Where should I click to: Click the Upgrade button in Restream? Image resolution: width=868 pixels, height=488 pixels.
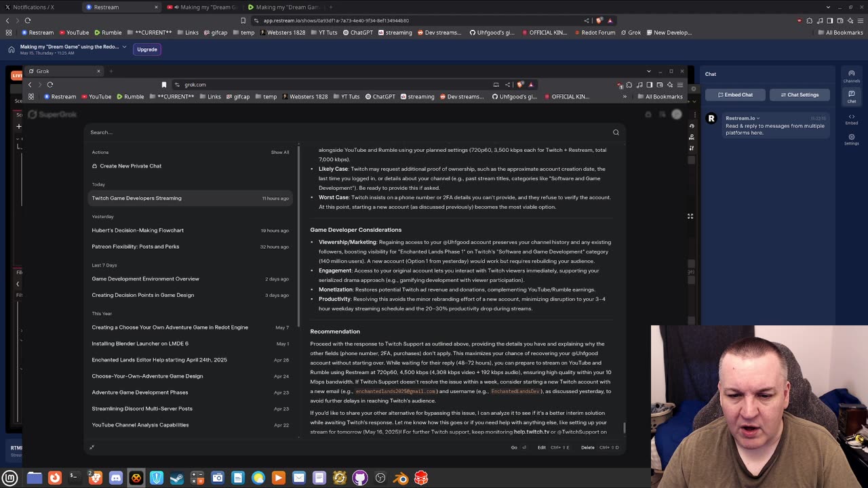147,49
